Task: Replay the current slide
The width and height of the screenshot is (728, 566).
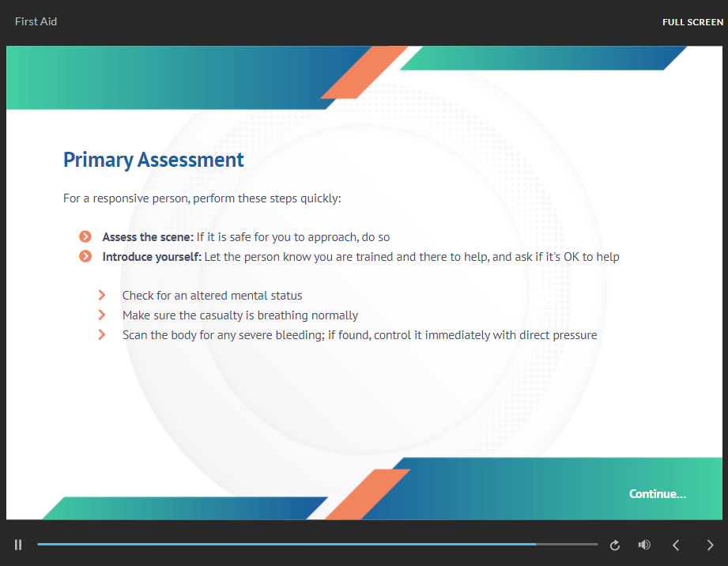Action: 615,545
